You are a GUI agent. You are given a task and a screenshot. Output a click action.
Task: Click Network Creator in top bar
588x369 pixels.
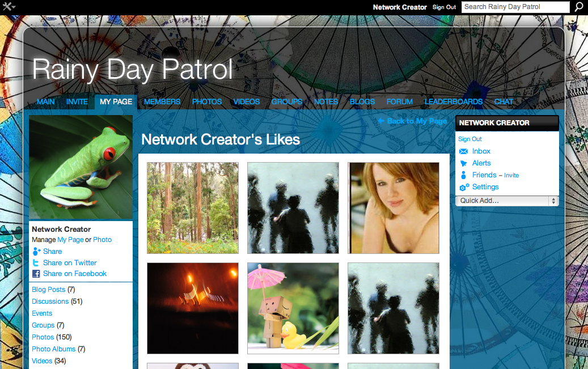(400, 7)
